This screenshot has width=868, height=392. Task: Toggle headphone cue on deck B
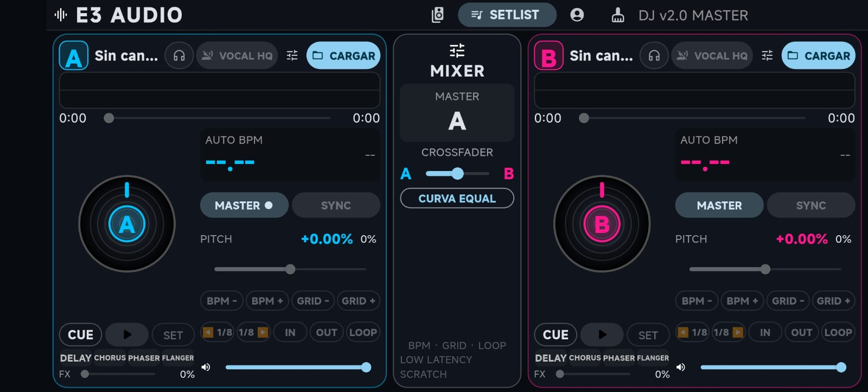coord(654,55)
